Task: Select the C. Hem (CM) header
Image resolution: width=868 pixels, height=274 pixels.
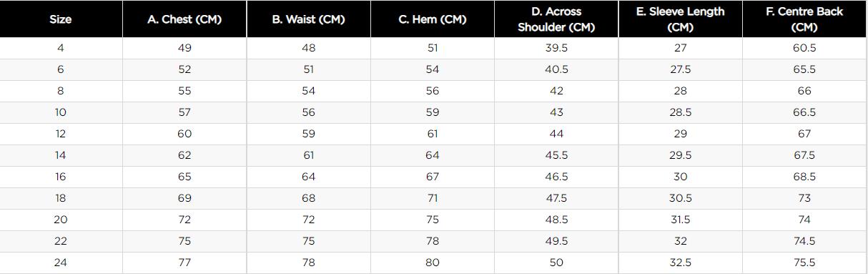Action: point(433,19)
